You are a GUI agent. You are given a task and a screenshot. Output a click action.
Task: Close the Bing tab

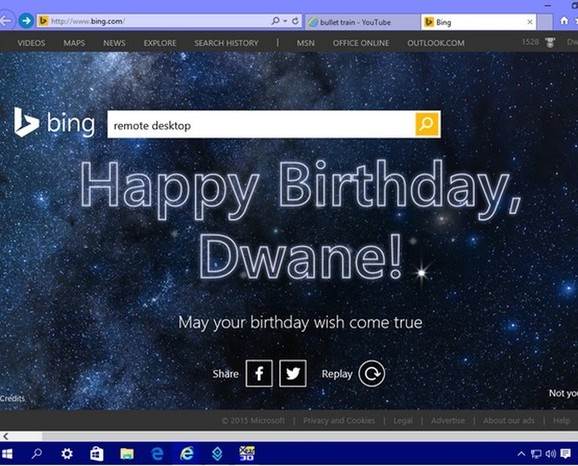pyautogui.click(x=530, y=22)
